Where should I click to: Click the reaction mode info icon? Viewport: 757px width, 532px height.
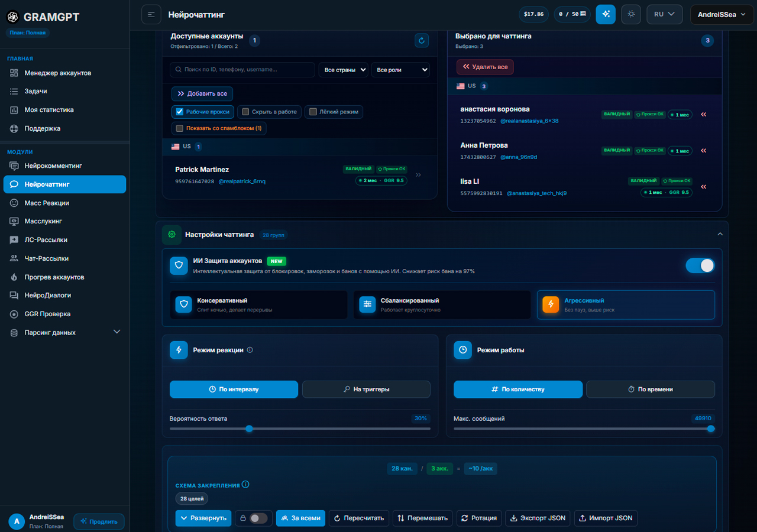click(250, 350)
